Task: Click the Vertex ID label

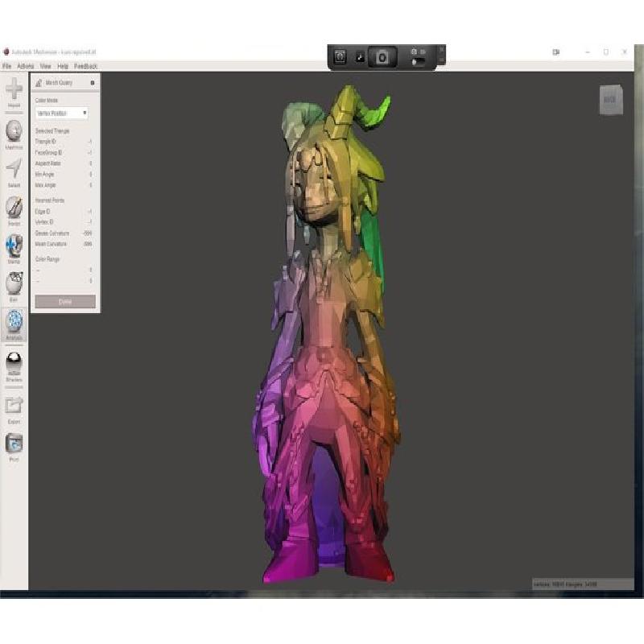Action: pyautogui.click(x=44, y=222)
